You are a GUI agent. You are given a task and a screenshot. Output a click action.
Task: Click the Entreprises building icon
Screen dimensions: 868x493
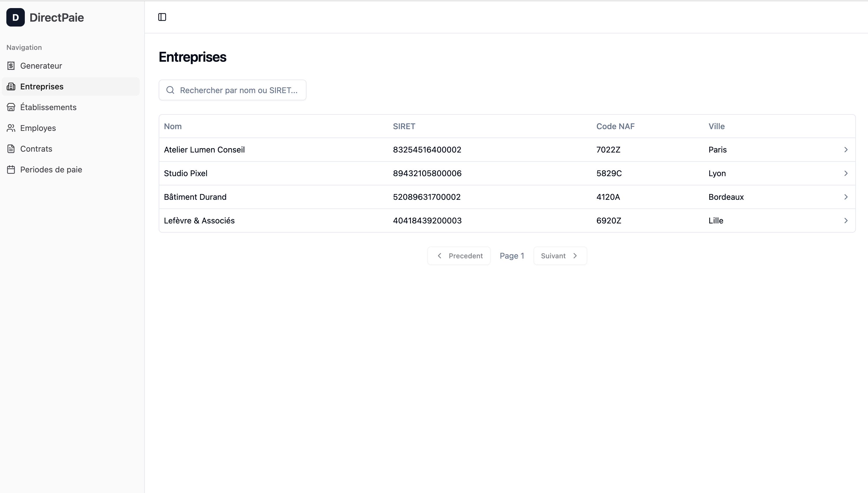(x=11, y=86)
